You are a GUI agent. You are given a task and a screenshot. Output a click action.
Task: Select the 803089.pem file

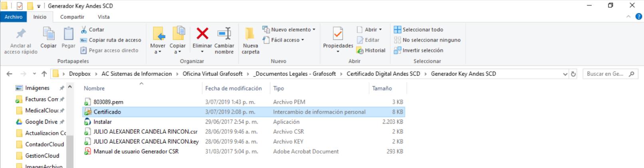(108, 102)
